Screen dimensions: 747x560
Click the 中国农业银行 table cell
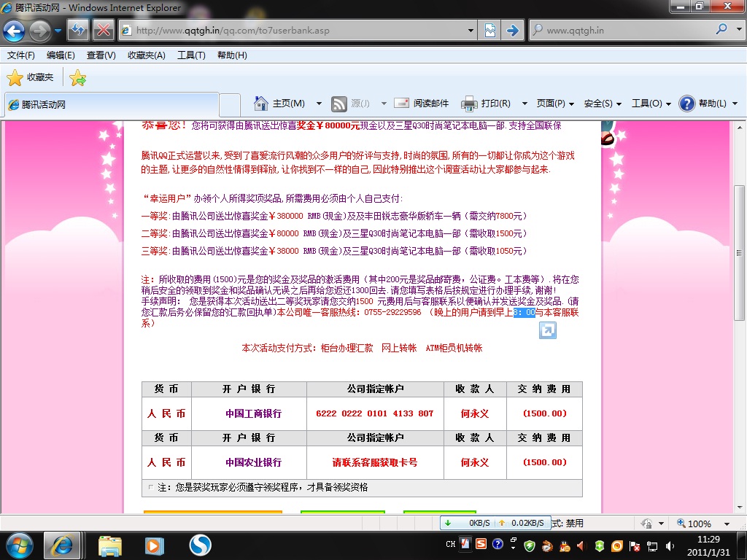249,462
